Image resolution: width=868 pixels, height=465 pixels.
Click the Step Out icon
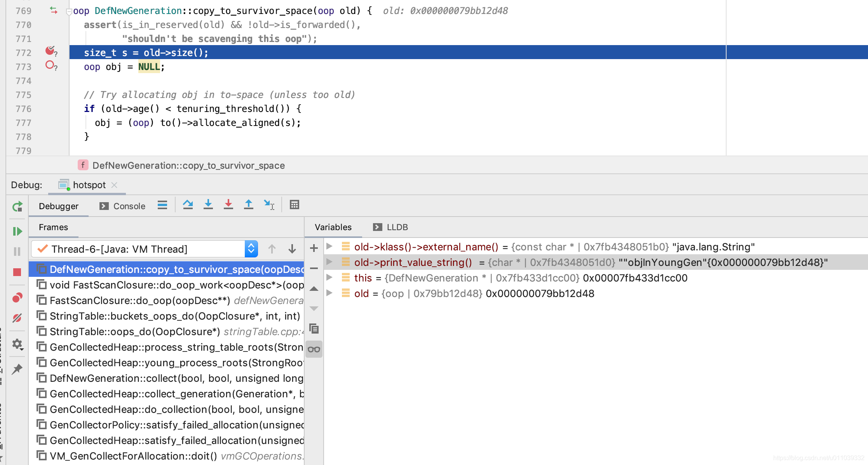pos(249,205)
